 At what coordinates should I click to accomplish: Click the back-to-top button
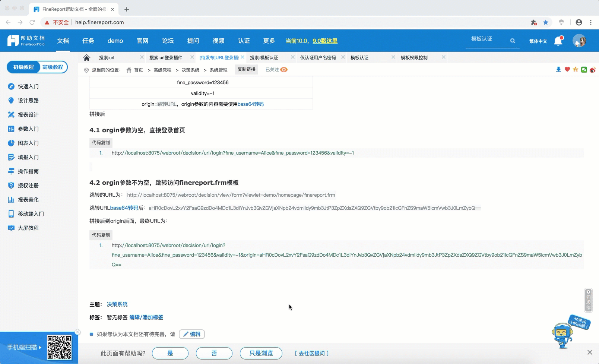[588, 300]
